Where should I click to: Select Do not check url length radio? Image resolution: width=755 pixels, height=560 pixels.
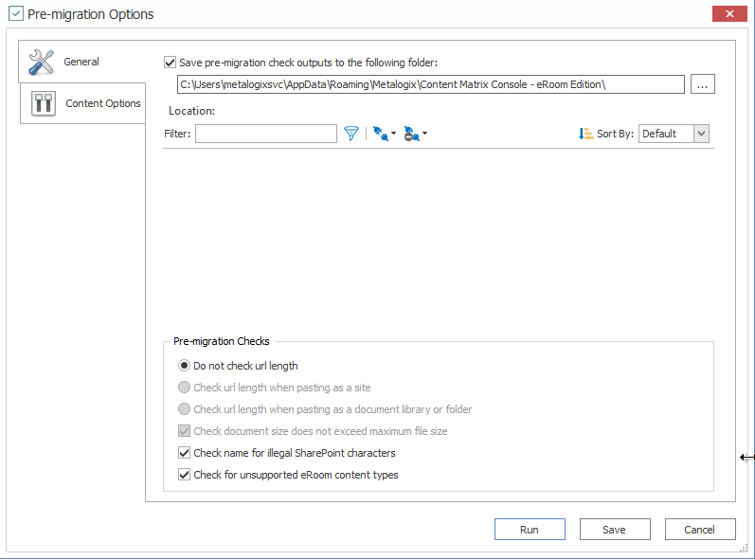click(x=184, y=366)
